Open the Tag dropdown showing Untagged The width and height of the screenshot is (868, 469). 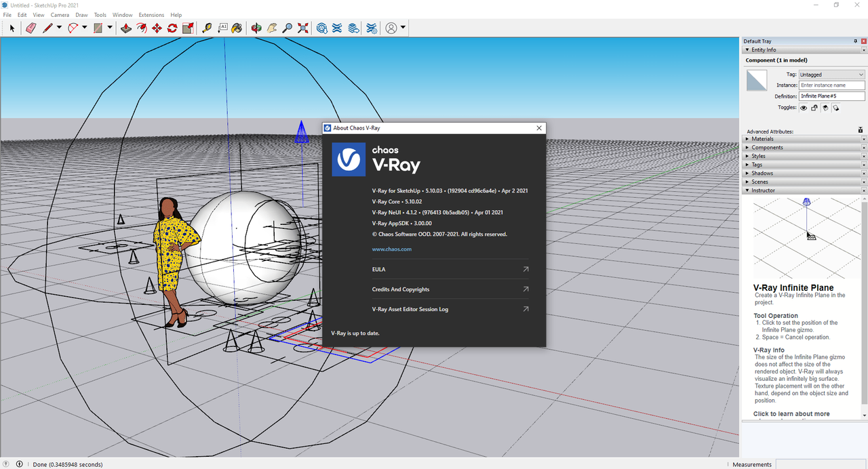[831, 75]
